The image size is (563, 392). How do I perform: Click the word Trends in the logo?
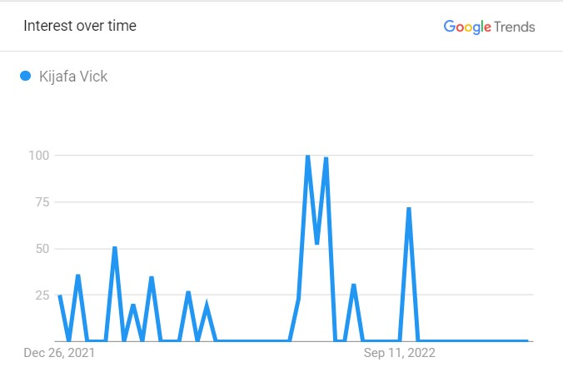515,27
